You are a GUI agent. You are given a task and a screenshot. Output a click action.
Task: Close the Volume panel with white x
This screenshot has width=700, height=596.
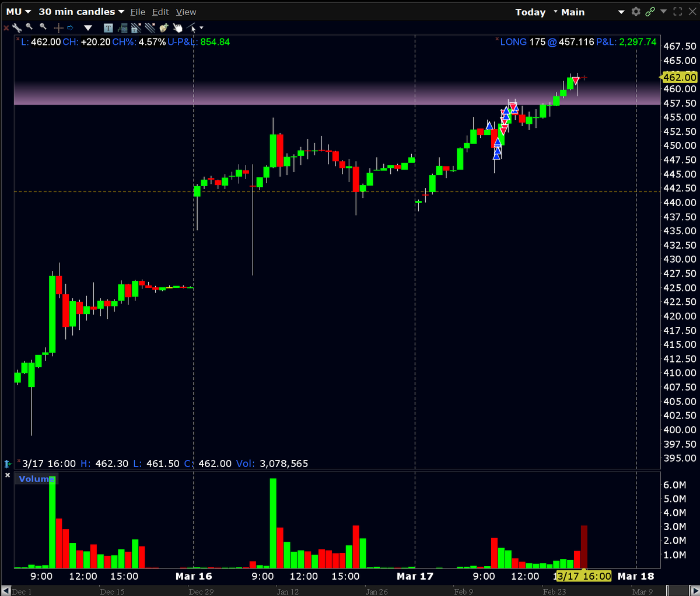coord(8,475)
